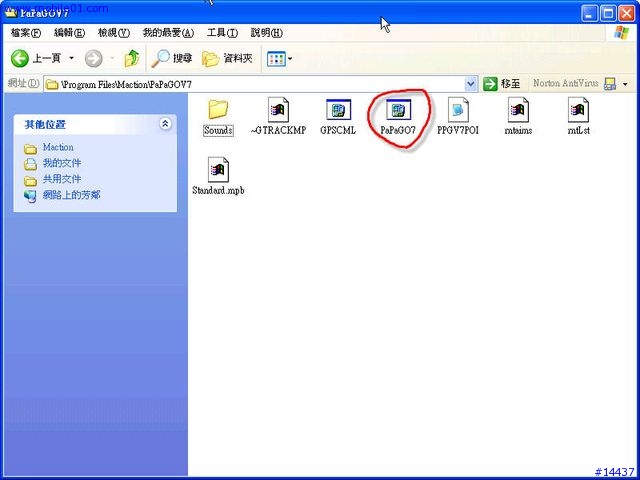Close the PaPaGOV7 window
640x480 pixels.
point(627,13)
